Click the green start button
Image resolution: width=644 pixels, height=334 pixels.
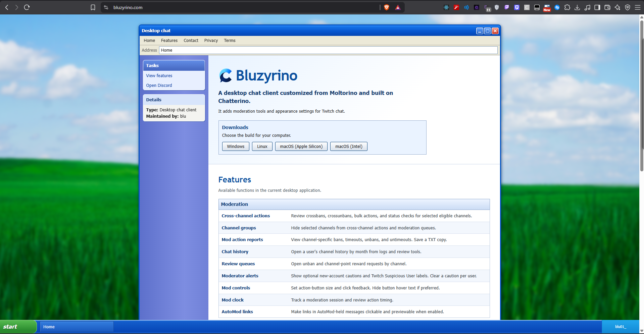[x=18, y=327]
